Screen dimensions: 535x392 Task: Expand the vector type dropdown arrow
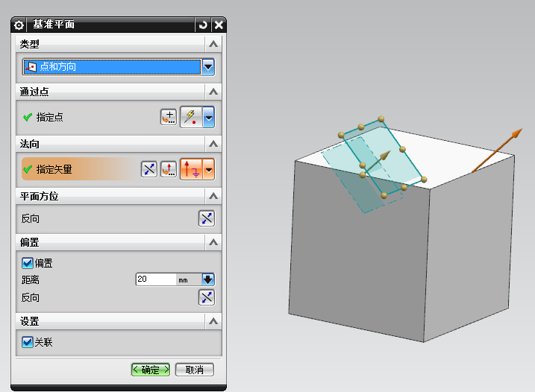point(208,169)
